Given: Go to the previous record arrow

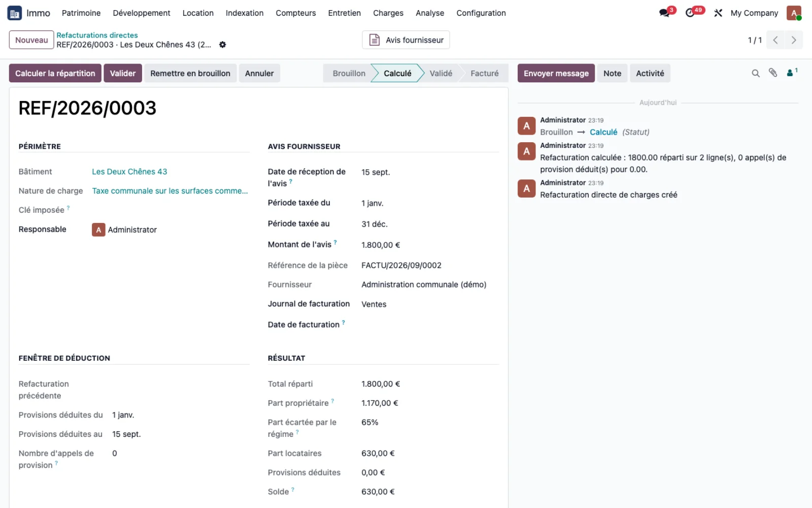Looking at the screenshot, I should [x=775, y=40].
